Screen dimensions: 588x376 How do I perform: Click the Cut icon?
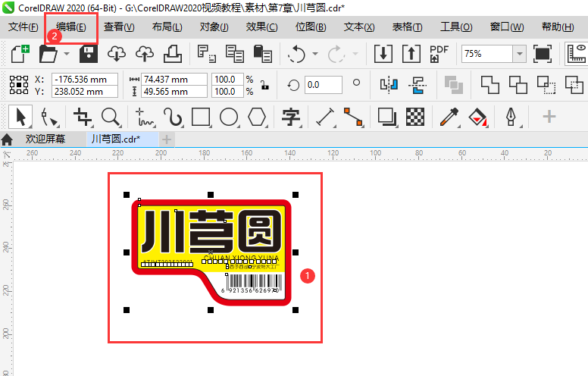pos(207,54)
